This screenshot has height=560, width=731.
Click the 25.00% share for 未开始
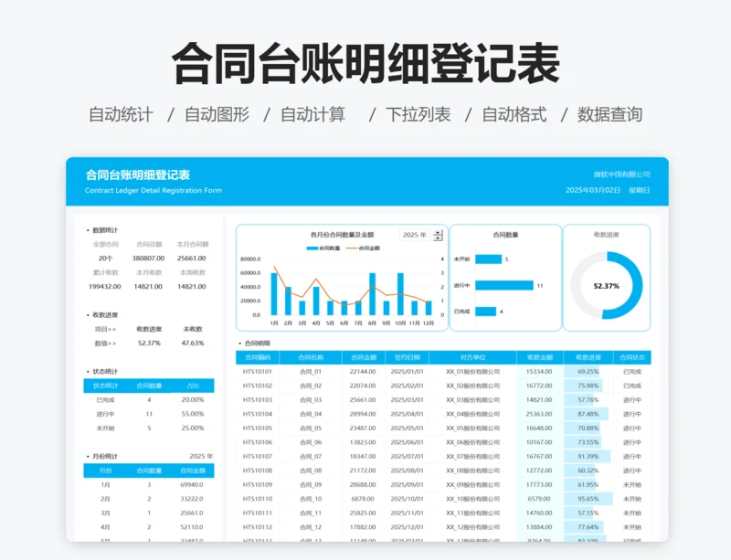point(193,428)
